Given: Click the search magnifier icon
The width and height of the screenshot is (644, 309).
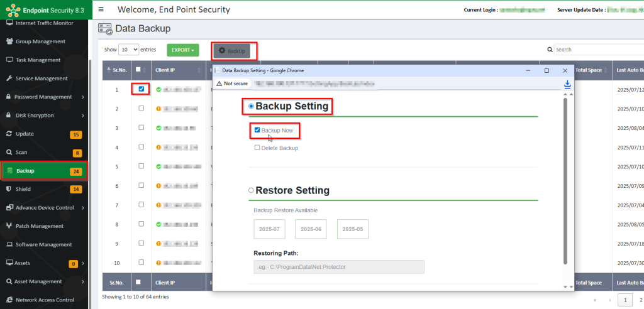Looking at the screenshot, I should point(550,50).
